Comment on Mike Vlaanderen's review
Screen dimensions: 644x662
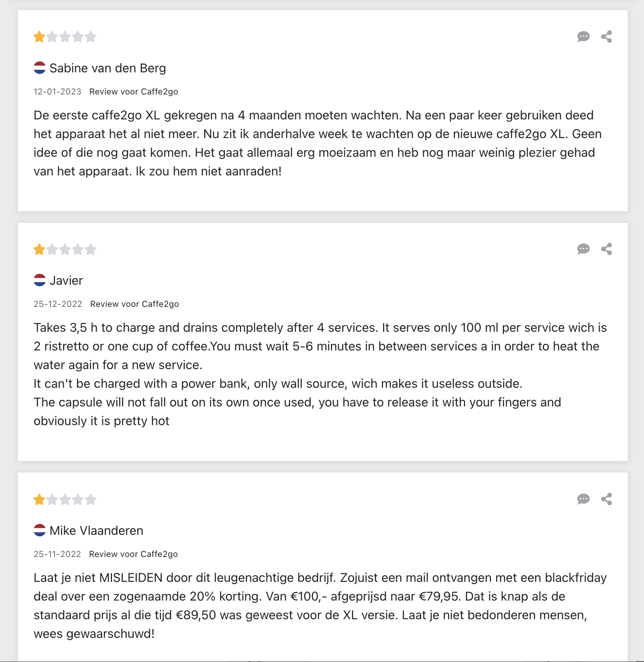tap(583, 499)
